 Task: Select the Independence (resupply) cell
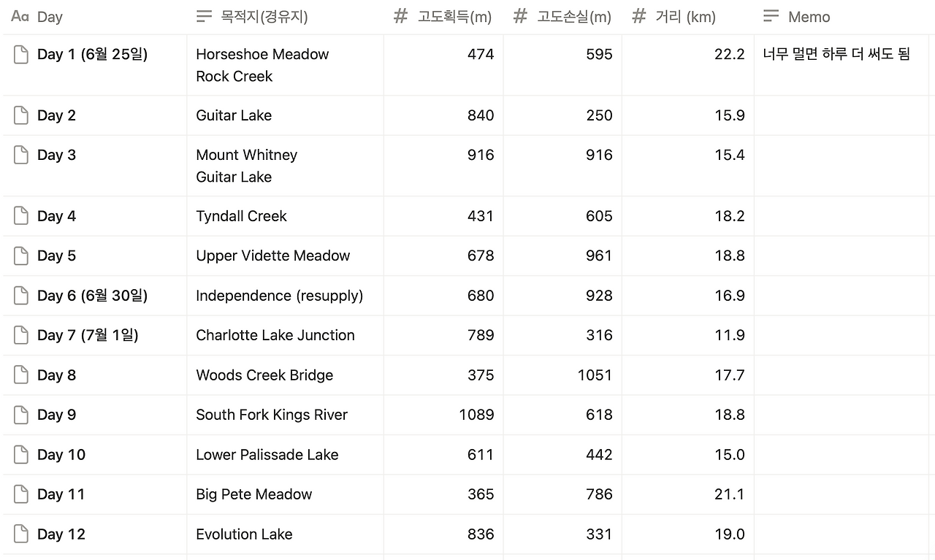click(x=285, y=296)
